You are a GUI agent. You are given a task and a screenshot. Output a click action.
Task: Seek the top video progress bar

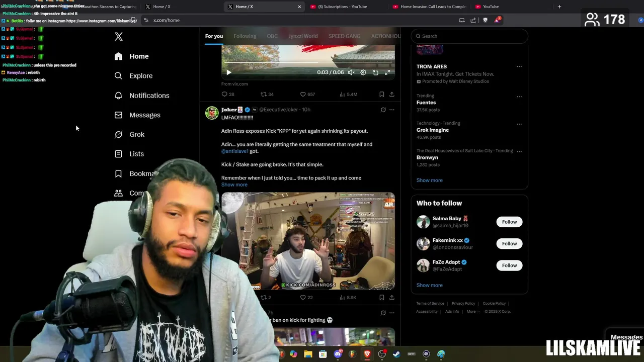coord(308,63)
